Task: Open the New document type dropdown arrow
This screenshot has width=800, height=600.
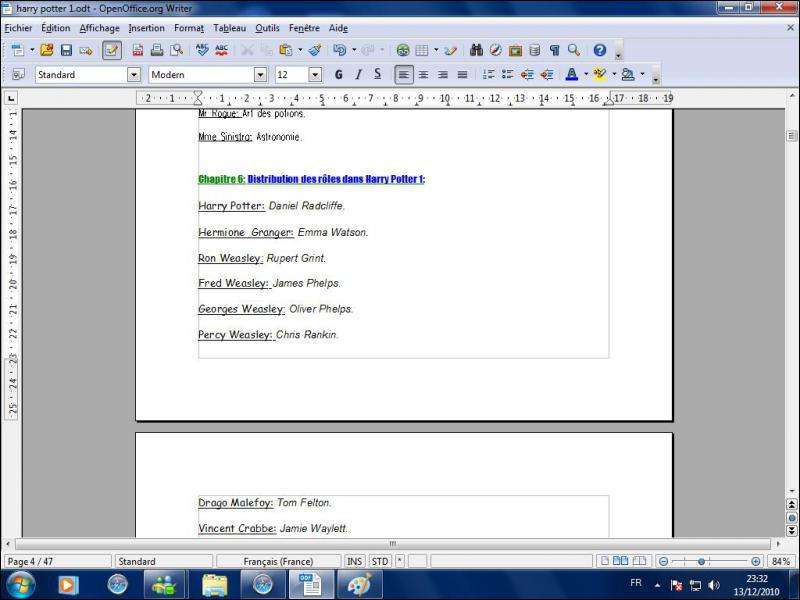Action: pyautogui.click(x=32, y=50)
